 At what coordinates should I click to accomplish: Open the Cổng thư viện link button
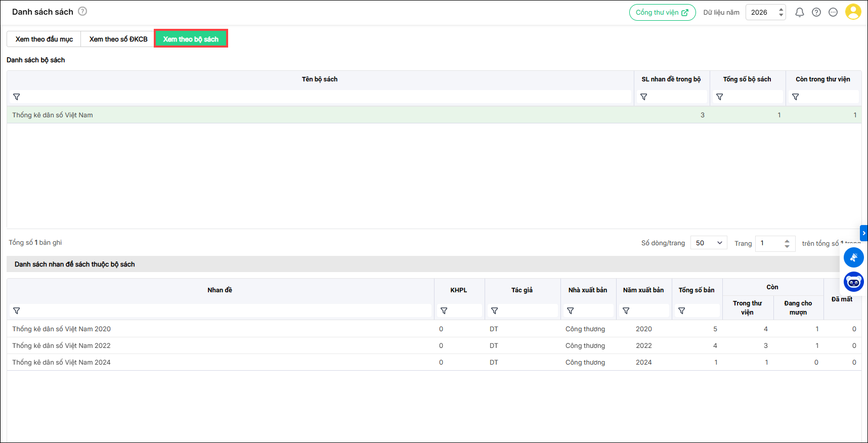tap(662, 12)
